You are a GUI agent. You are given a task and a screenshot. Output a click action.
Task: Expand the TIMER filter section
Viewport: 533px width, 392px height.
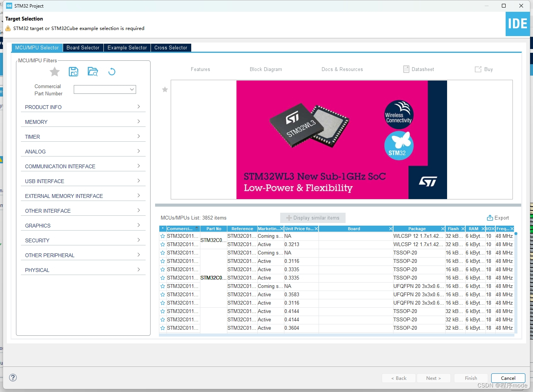point(83,137)
